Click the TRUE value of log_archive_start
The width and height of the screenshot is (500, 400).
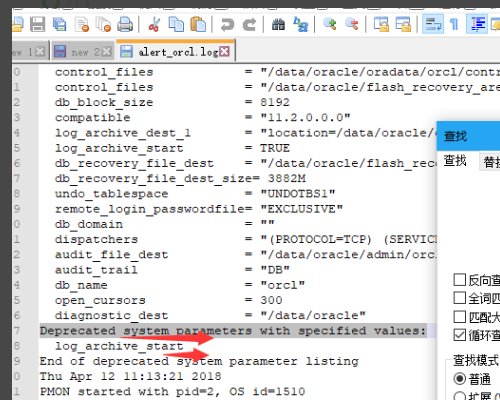click(x=275, y=148)
